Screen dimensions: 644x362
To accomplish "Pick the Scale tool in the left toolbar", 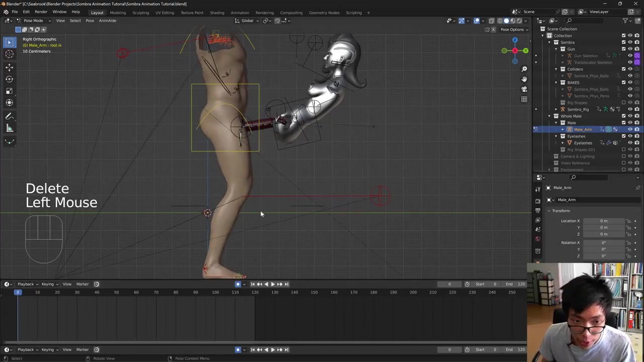I will tap(9, 91).
